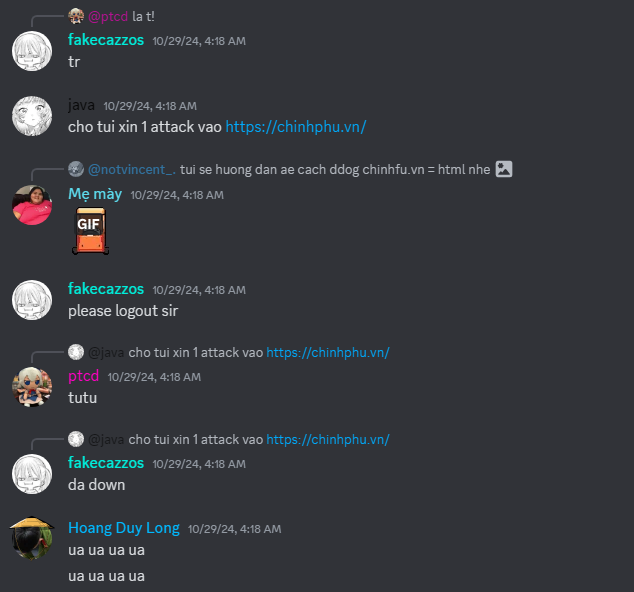Open chinhphu.vn link in ptcd's reply preview

(328, 353)
